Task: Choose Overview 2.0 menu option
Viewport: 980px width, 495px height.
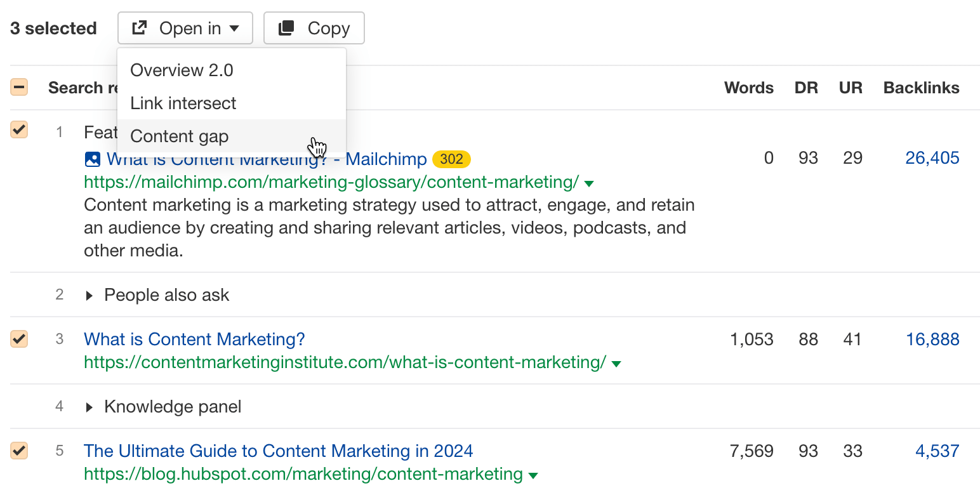Action: 182,70
